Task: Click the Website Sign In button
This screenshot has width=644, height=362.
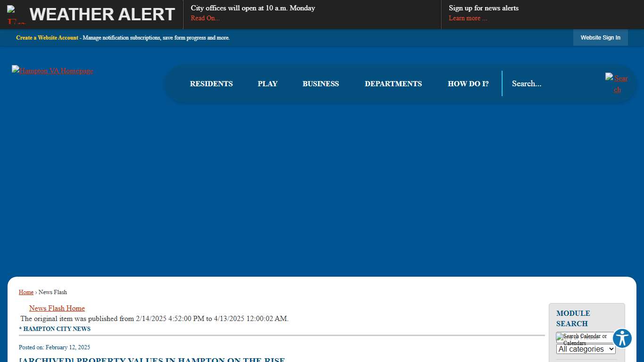Action: [x=600, y=38]
